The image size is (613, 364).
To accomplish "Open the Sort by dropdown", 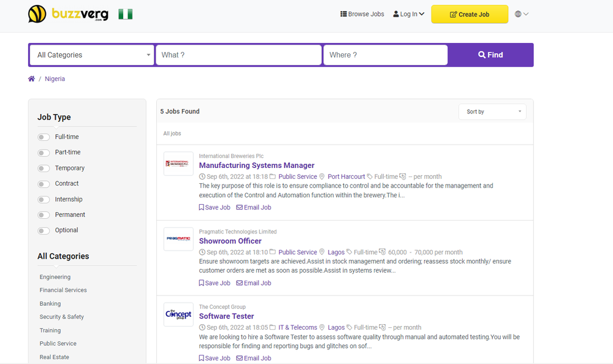I will (492, 112).
